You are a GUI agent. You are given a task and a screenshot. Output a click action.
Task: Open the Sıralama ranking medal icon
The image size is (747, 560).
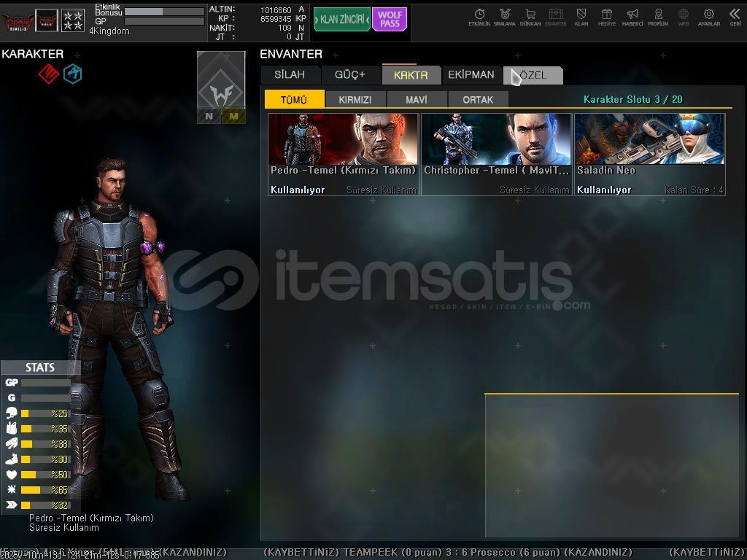click(505, 17)
